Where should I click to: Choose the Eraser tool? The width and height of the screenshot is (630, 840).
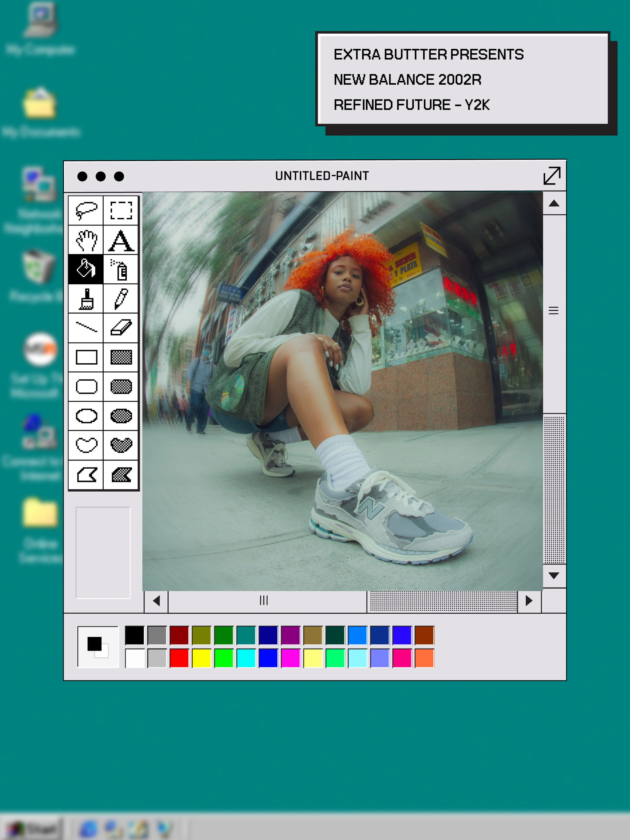tap(121, 328)
